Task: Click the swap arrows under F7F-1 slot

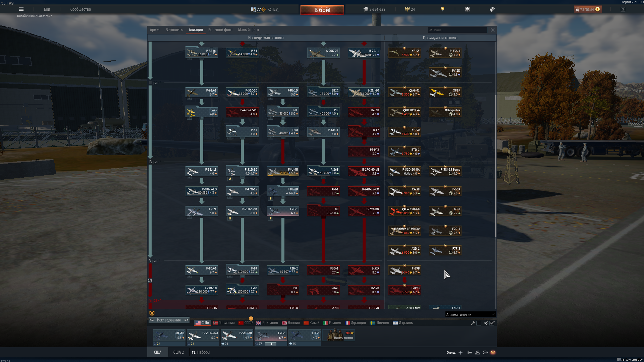Action: pyautogui.click(x=271, y=344)
